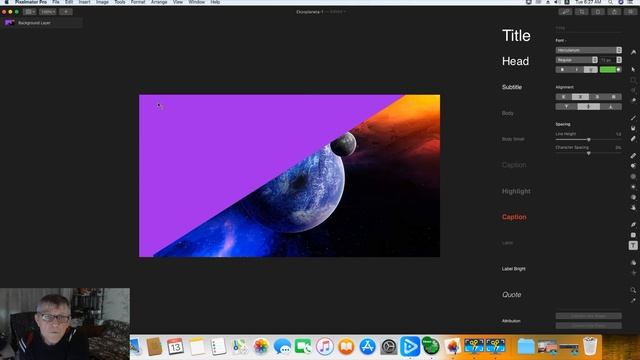Open the Tools menu
Screen dimensions: 640x360
pos(120,2)
